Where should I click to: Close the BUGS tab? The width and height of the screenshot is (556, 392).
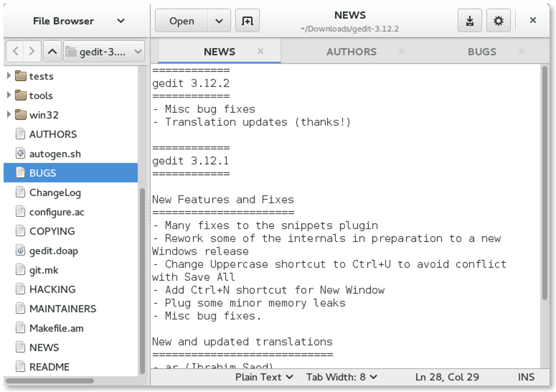[521, 51]
